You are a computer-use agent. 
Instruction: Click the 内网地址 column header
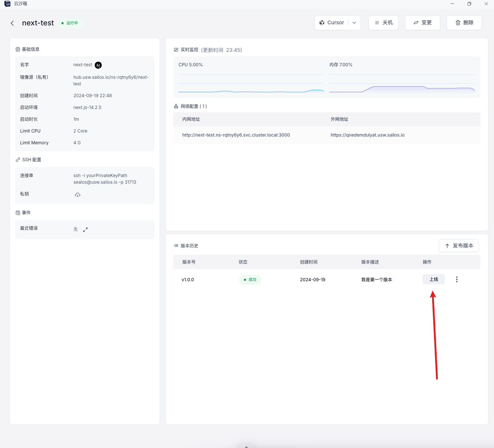point(191,119)
